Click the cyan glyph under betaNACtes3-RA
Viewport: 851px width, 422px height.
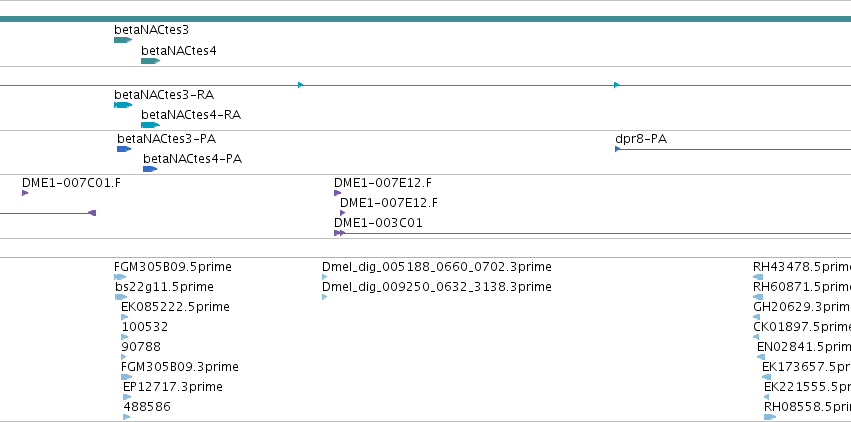point(123,105)
